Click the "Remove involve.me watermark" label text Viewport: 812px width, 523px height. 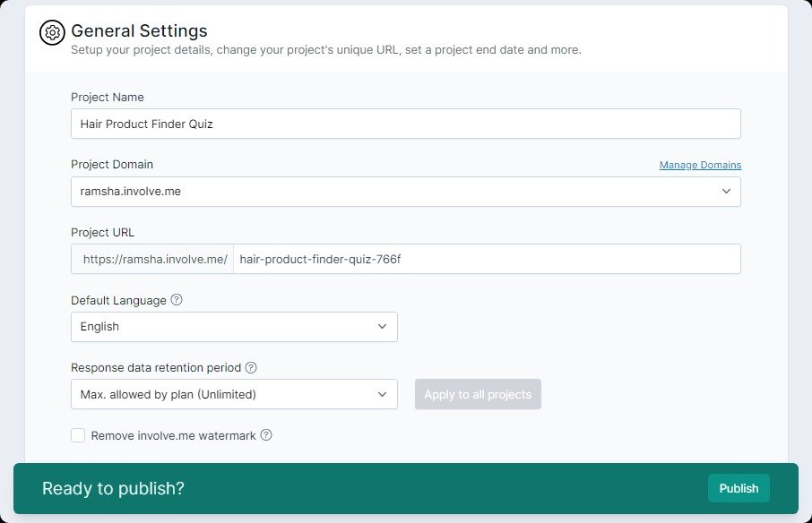click(173, 435)
